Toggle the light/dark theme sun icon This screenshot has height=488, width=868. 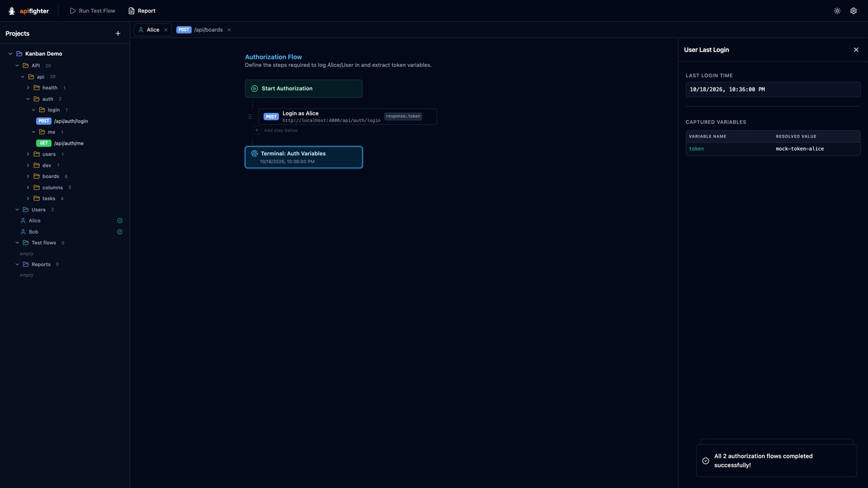[837, 11]
